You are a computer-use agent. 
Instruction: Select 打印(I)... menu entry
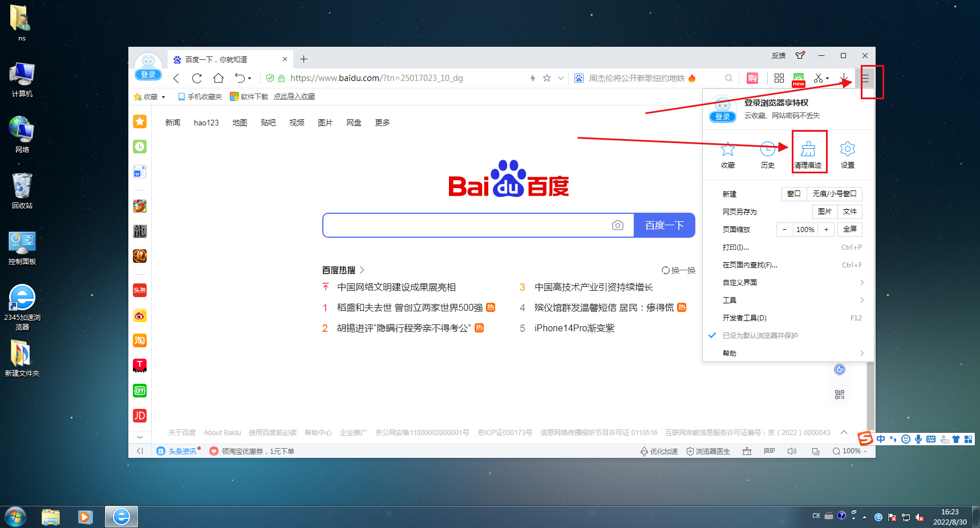pos(788,247)
